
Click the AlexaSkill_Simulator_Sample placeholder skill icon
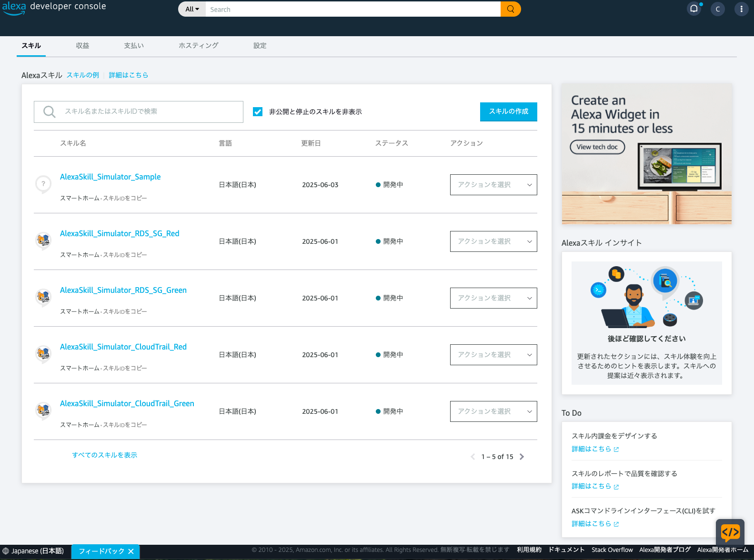pyautogui.click(x=43, y=184)
